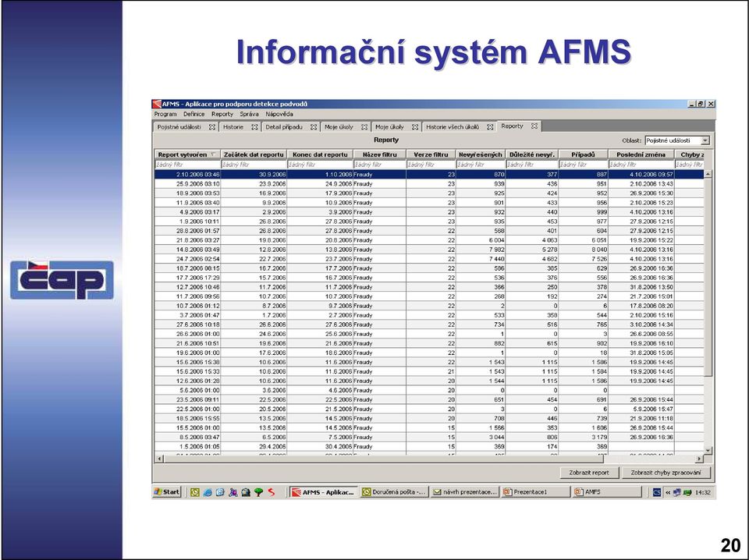This screenshot has width=749, height=560.
Task: Open the Oblast dropdown list
Action: coord(705,141)
